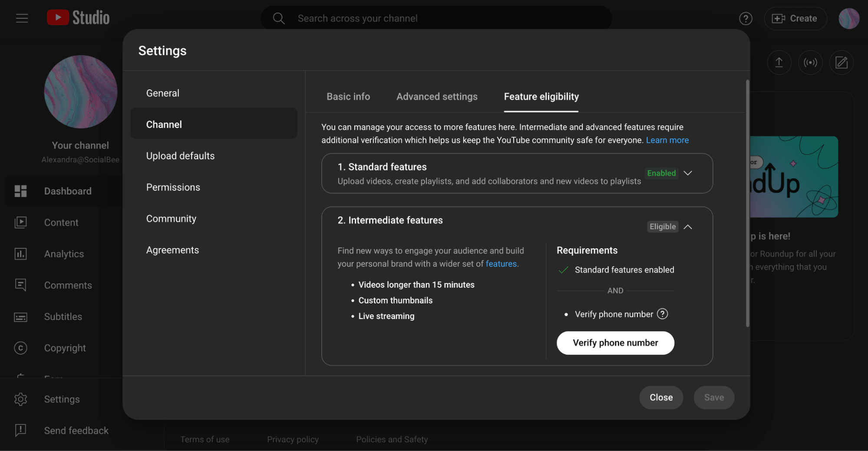Image resolution: width=868 pixels, height=451 pixels.
Task: Click the search across your channel field
Action: (x=434, y=18)
